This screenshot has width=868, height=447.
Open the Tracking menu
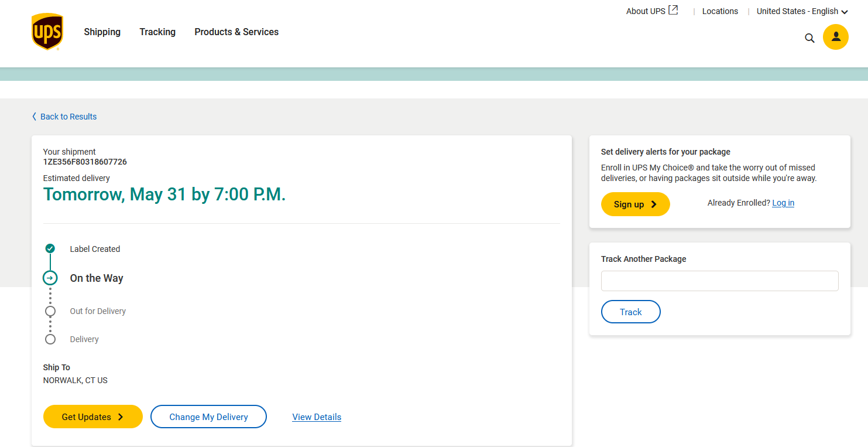click(157, 32)
